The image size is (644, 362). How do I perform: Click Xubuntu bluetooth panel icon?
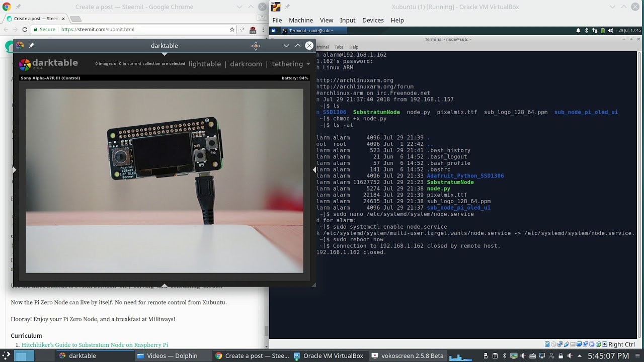pyautogui.click(x=586, y=31)
